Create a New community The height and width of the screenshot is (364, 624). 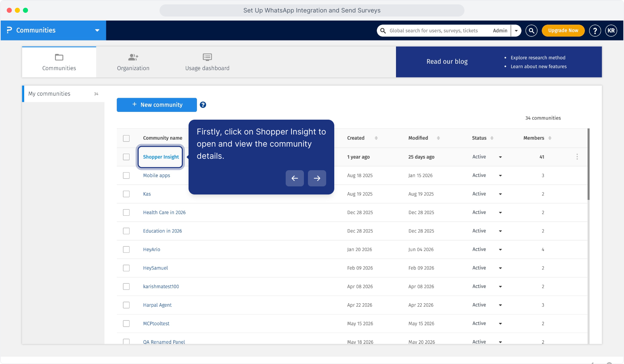[x=157, y=105]
